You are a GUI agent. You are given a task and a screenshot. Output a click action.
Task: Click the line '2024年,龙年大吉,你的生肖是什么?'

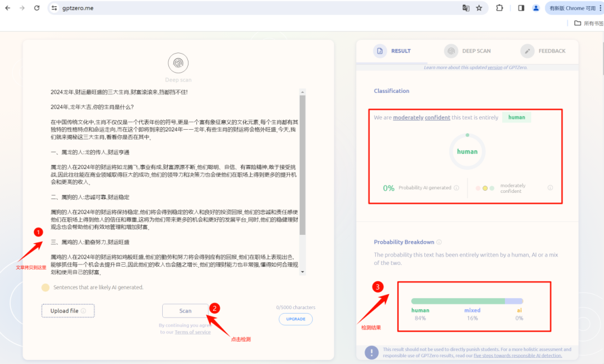(92, 107)
